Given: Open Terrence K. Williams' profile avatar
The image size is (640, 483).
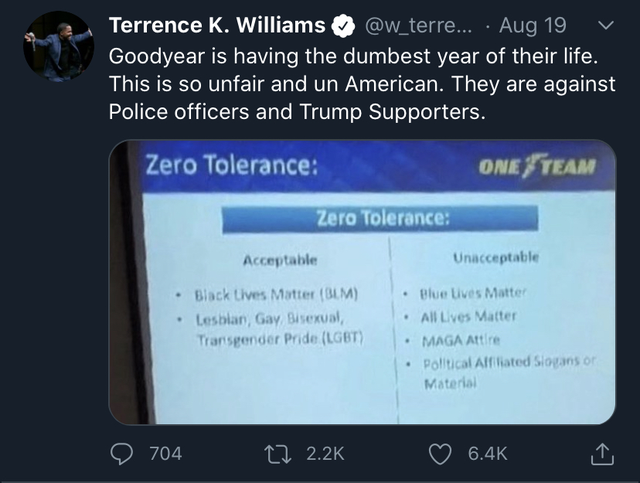Looking at the screenshot, I should coord(57,45).
